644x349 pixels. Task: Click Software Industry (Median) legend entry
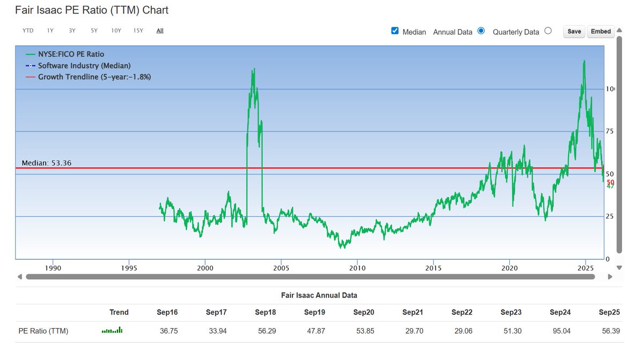78,66
